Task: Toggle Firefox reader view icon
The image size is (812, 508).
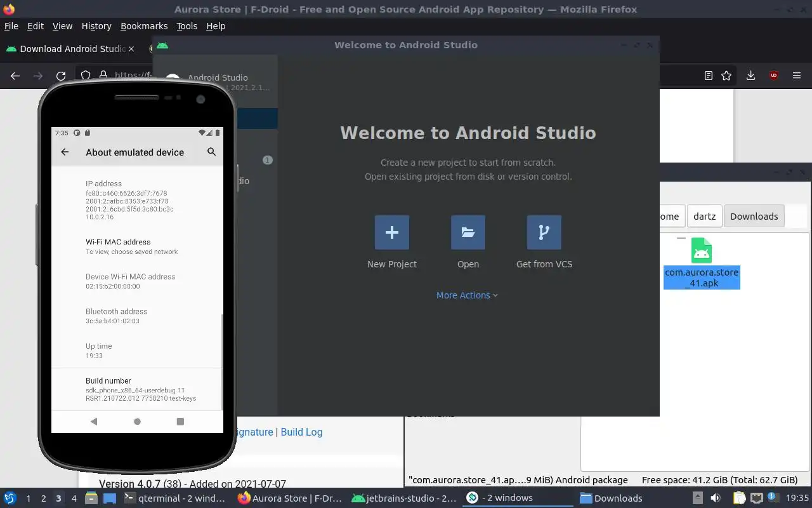Action: [x=709, y=76]
